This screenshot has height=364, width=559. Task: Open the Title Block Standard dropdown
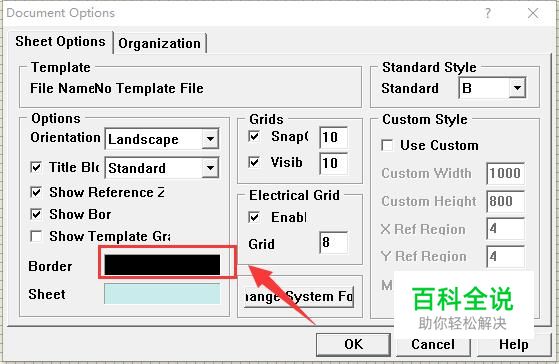210,168
